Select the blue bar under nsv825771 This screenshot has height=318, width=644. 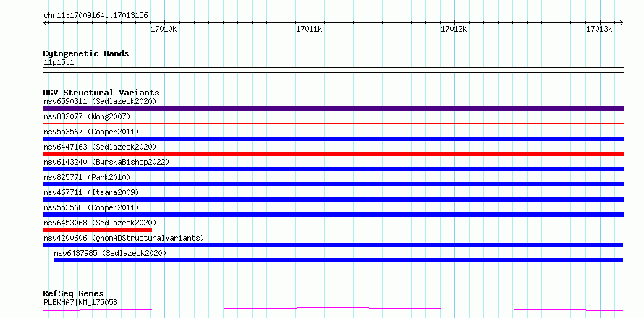pos(333,184)
